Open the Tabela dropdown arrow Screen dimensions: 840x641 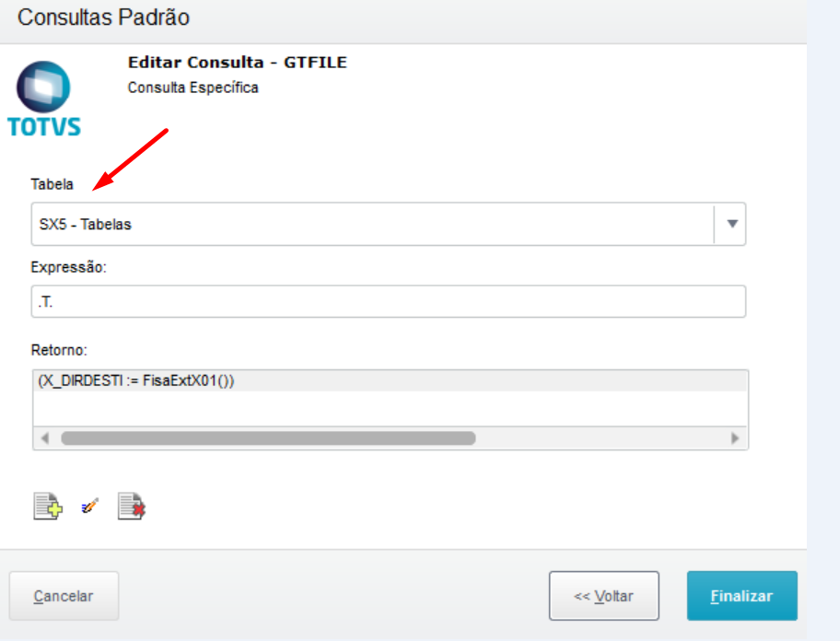[732, 224]
